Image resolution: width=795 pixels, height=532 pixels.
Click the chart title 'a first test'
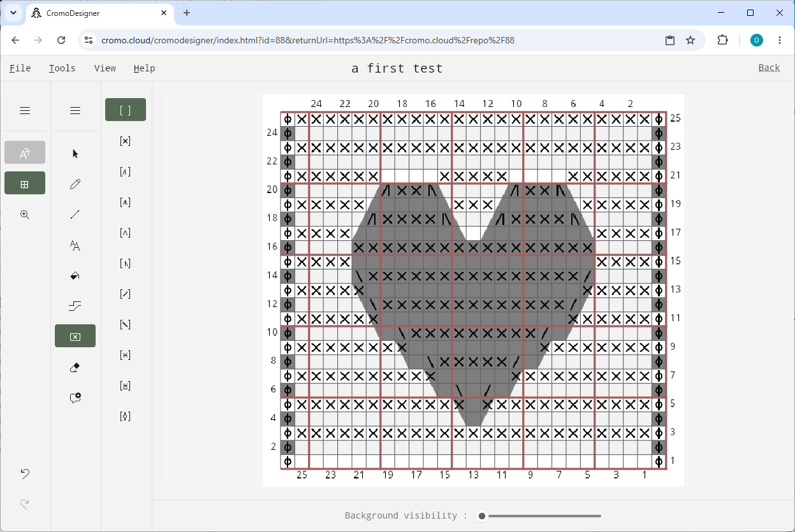(x=397, y=68)
